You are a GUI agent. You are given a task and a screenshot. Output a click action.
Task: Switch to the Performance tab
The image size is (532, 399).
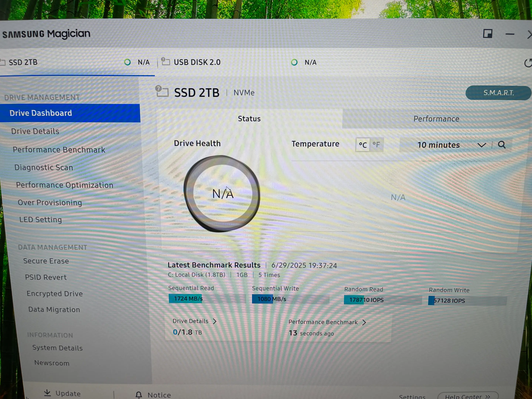pos(436,119)
